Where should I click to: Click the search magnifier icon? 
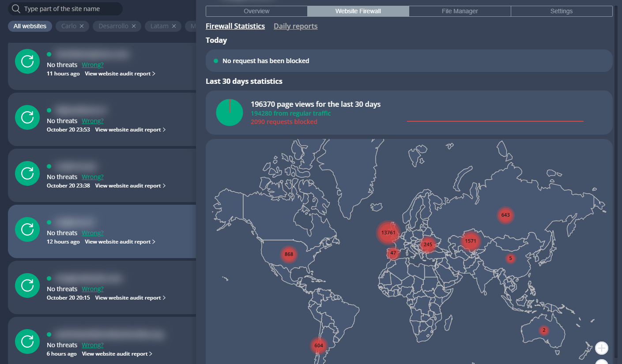[x=16, y=9]
